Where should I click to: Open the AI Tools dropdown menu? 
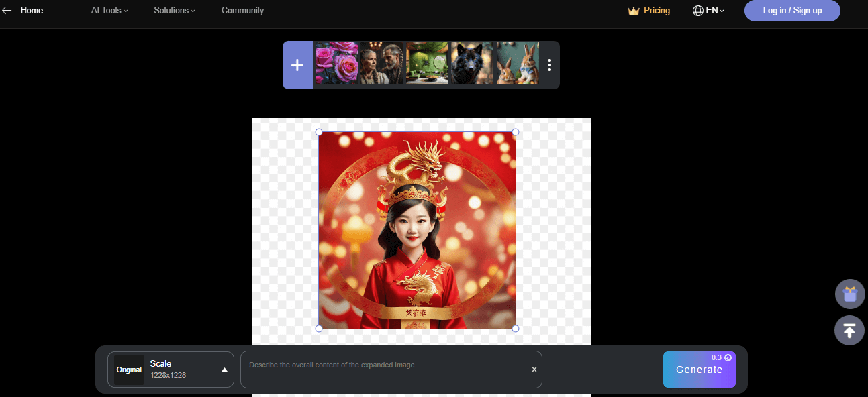click(109, 11)
